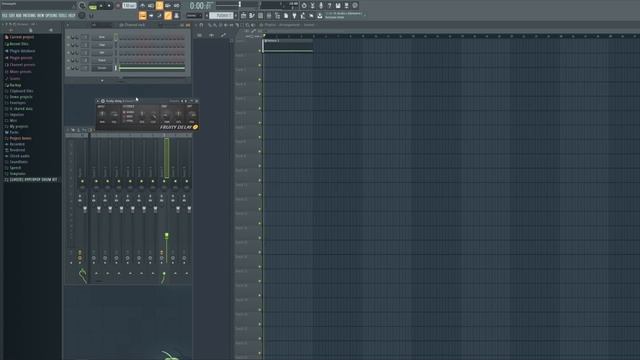Toggle the highlighted orange recording option icon in top row
This screenshot has height=360, width=640.
[x=159, y=6]
